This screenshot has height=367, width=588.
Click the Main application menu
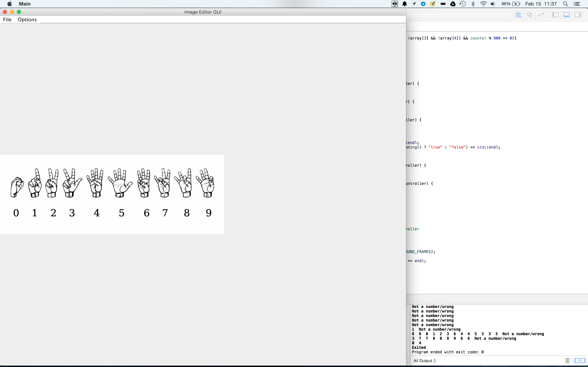pyautogui.click(x=24, y=4)
